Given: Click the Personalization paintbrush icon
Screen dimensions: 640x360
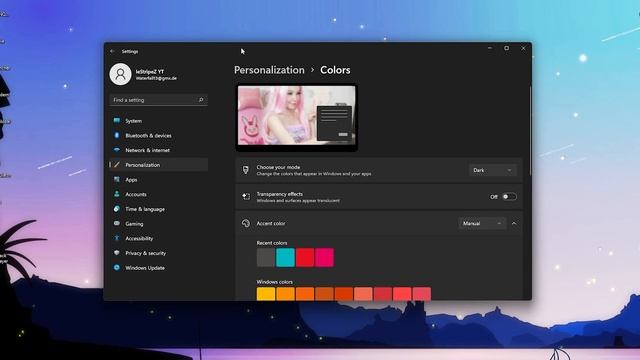Looking at the screenshot, I should tap(117, 164).
